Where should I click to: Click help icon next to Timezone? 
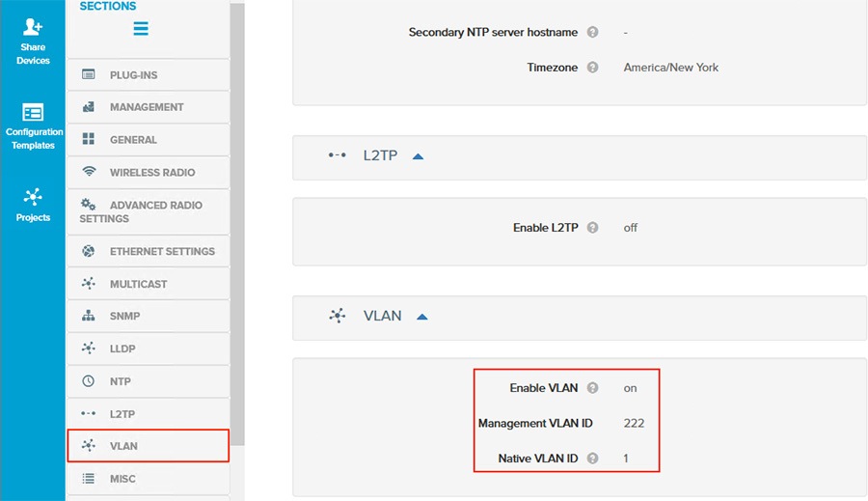pos(593,68)
